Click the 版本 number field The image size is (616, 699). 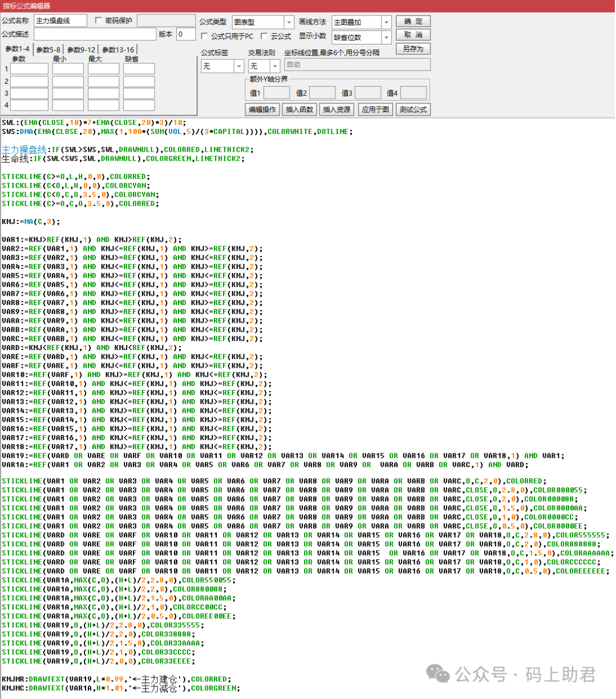tap(186, 34)
